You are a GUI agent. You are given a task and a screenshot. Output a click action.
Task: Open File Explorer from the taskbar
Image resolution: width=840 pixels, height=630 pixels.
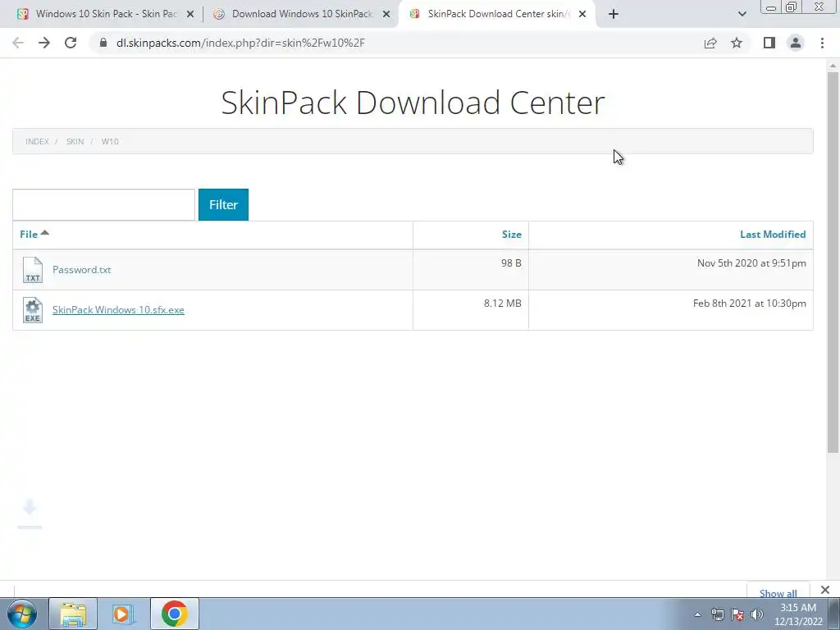coord(73,614)
